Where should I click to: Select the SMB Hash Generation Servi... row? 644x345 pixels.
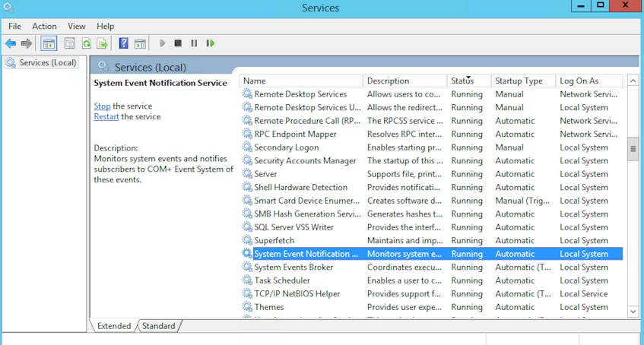(x=432, y=214)
